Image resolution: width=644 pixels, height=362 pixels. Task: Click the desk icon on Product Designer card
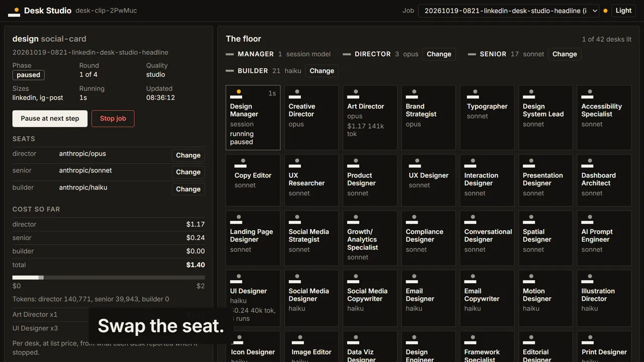(x=353, y=163)
